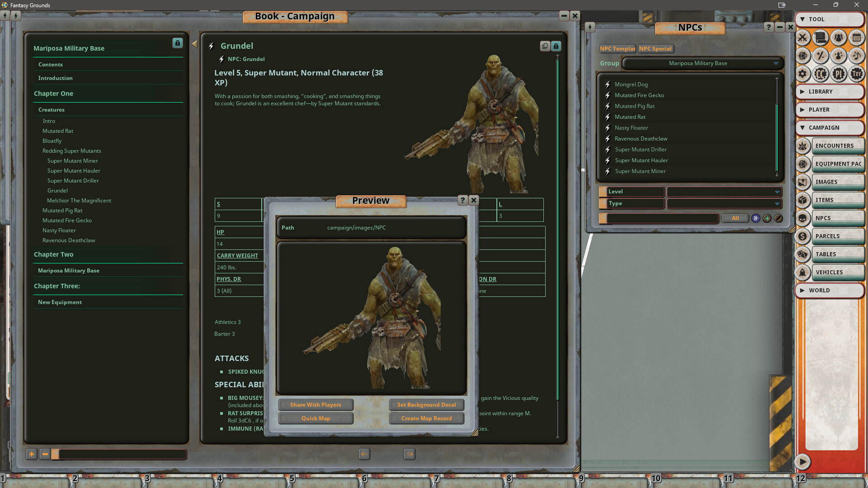Open the modifiers plus/minus icon
This screenshot has width=868, height=488.
(x=821, y=56)
